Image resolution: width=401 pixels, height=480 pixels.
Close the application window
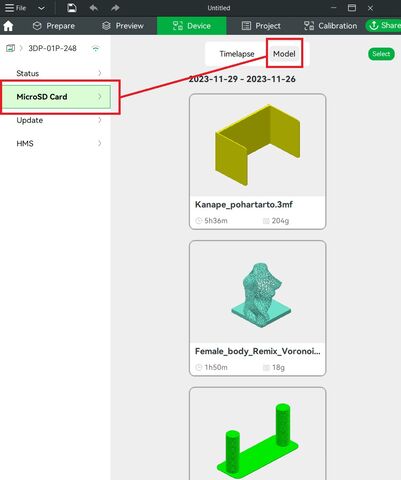point(370,8)
